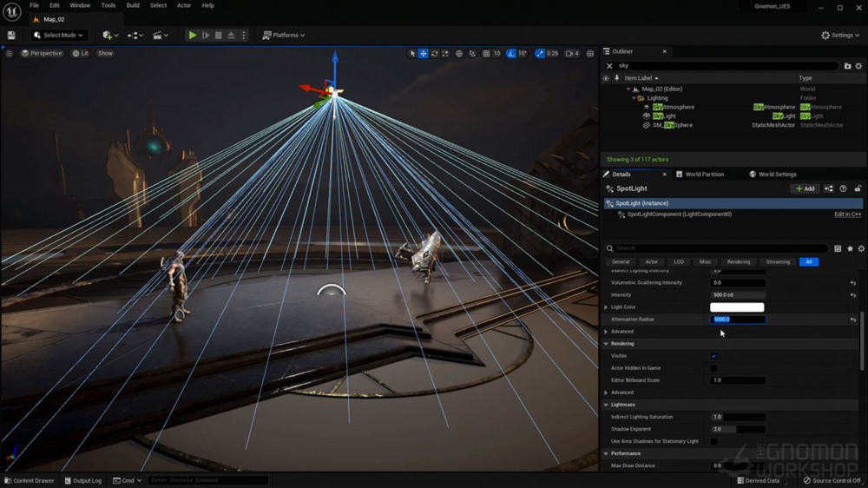Click the Edit in C++ link
This screenshot has width=868, height=488.
tap(847, 214)
